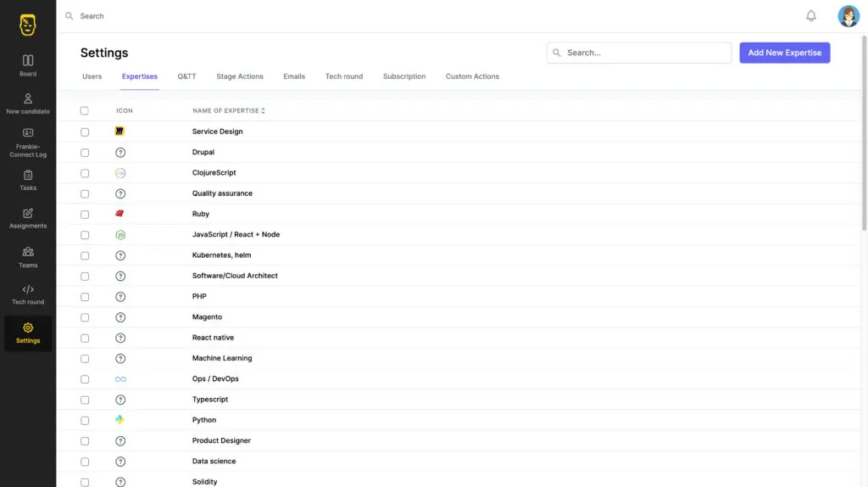This screenshot has height=487, width=868.
Task: Click Add New Expertise button
Action: (784, 53)
